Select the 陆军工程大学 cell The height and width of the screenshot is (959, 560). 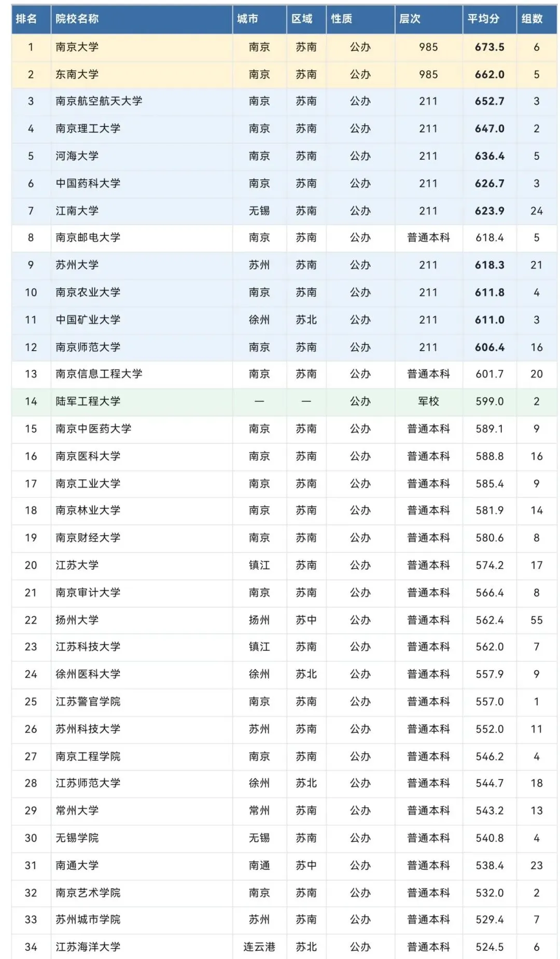pyautogui.click(x=142, y=402)
